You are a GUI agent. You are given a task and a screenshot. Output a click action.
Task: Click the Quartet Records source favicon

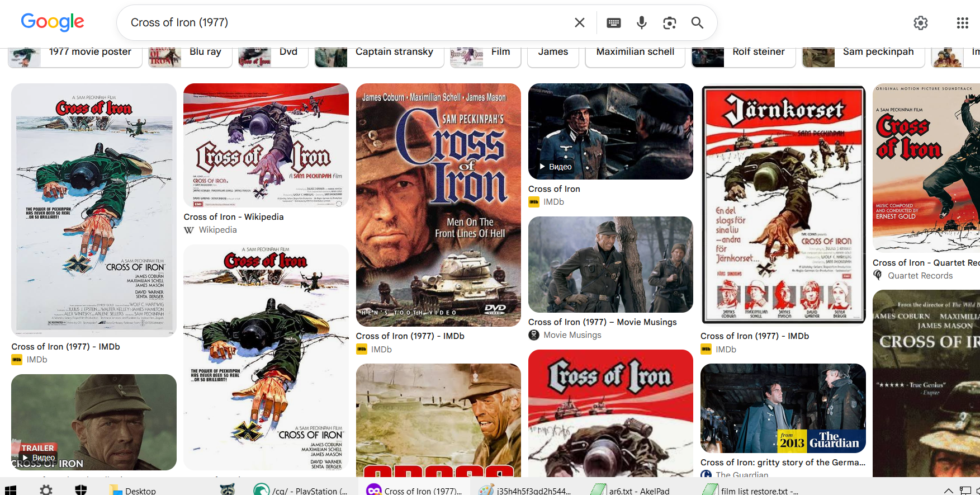[x=878, y=275]
